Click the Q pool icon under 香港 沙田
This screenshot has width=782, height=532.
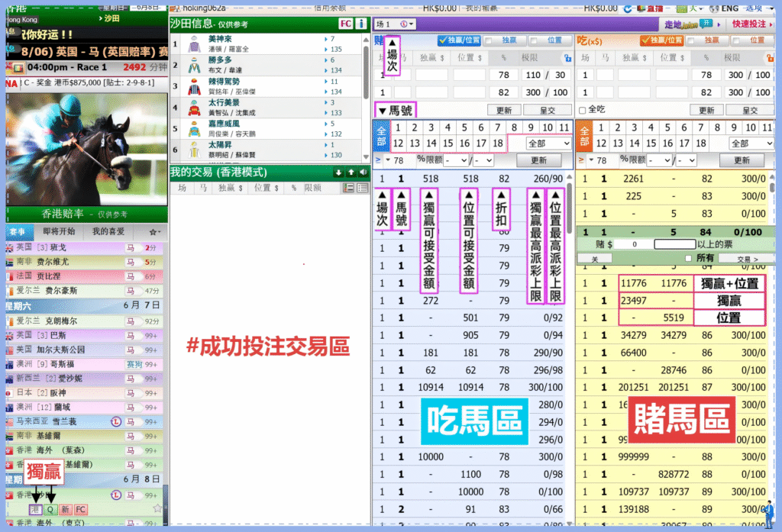(50, 510)
